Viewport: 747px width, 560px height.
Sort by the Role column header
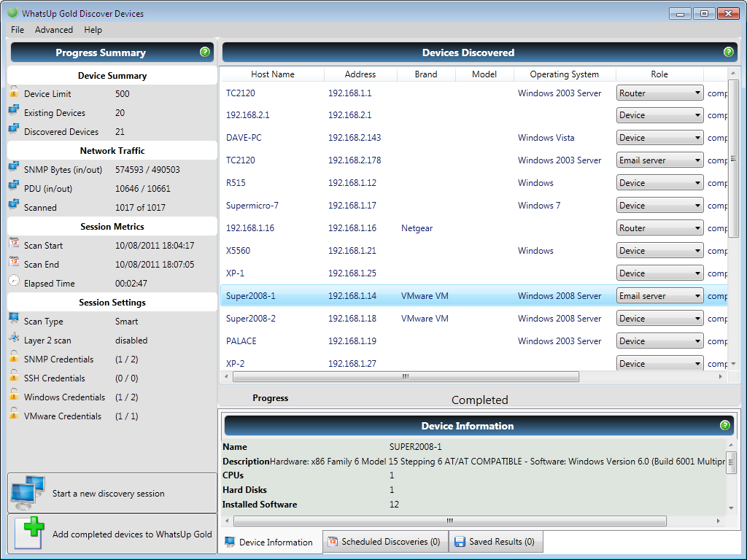(659, 74)
